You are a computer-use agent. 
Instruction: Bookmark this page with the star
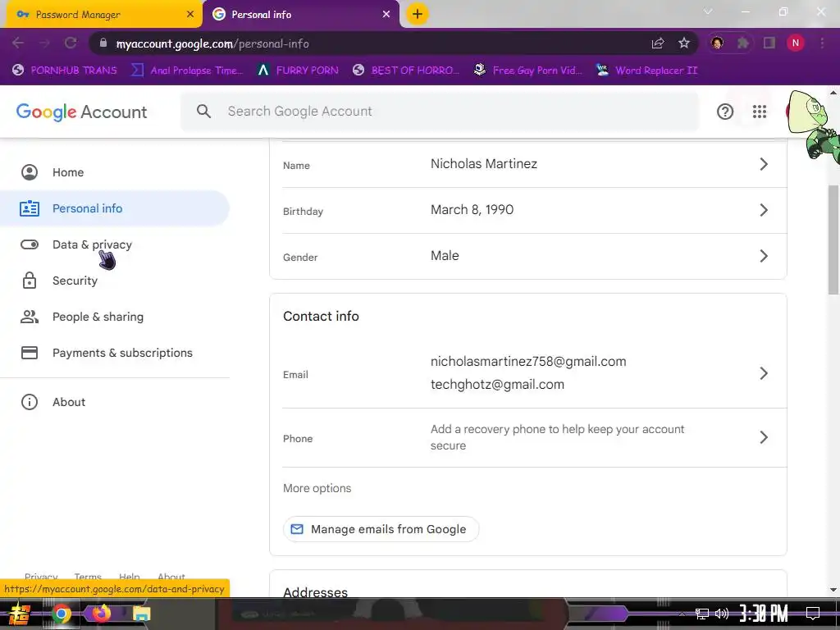click(x=684, y=43)
